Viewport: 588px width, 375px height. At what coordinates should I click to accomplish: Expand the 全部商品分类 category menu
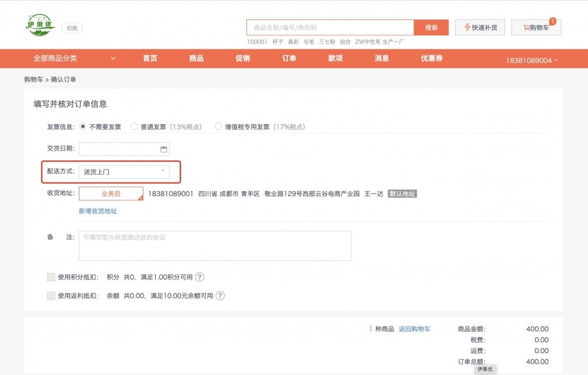point(74,59)
